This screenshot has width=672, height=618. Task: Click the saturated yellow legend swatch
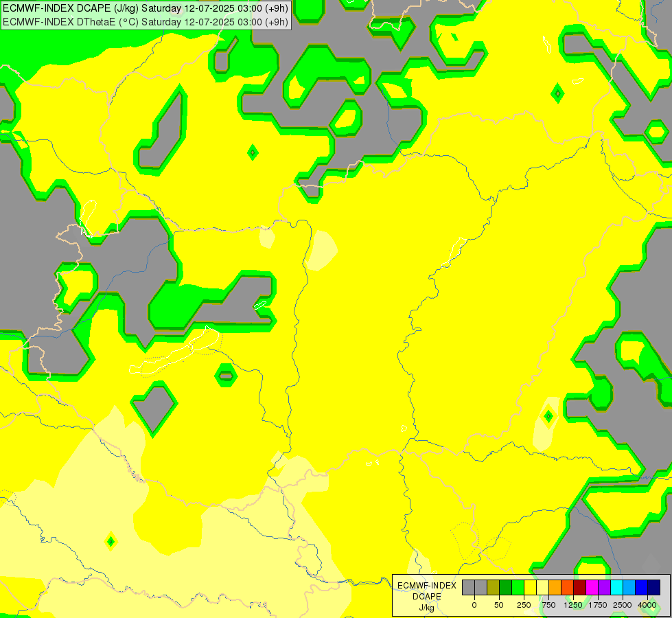(x=530, y=588)
